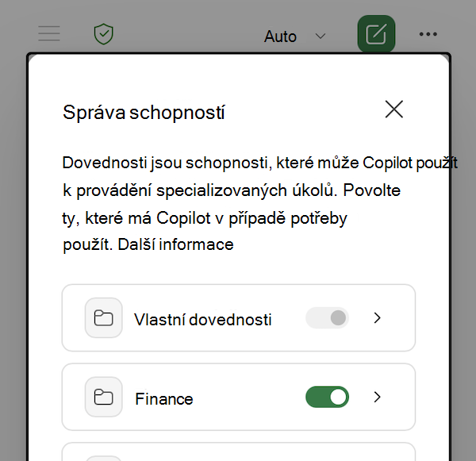The image size is (476, 461).
Task: Open the hamburger navigation menu
Action: 49,33
